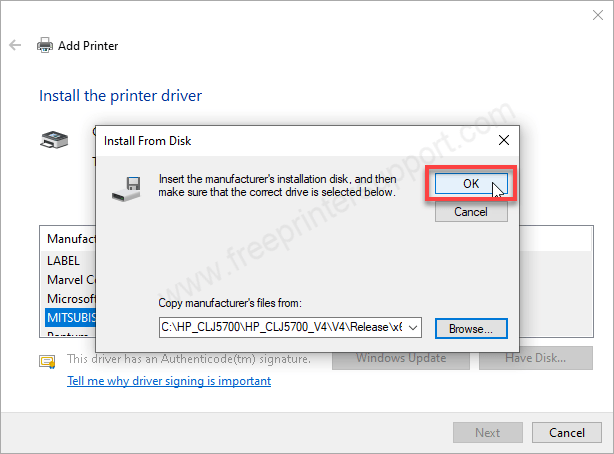The height and width of the screenshot is (454, 614).
Task: Click the back arrow in Add Printer wizard
Action: point(15,46)
